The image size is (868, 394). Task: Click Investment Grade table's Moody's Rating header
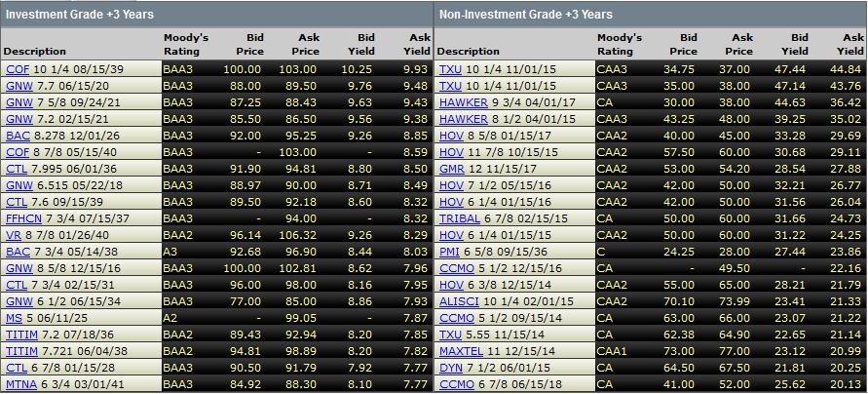[186, 44]
